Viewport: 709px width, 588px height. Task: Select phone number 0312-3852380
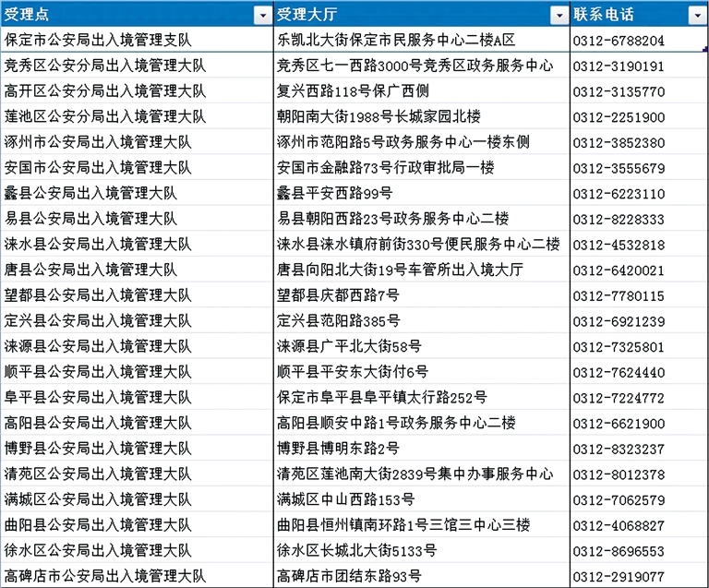point(619,143)
